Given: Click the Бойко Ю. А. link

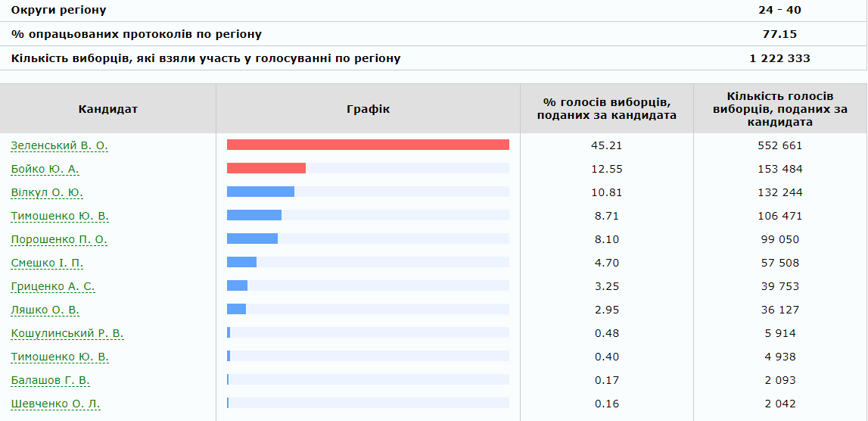Looking at the screenshot, I should click(x=45, y=169).
